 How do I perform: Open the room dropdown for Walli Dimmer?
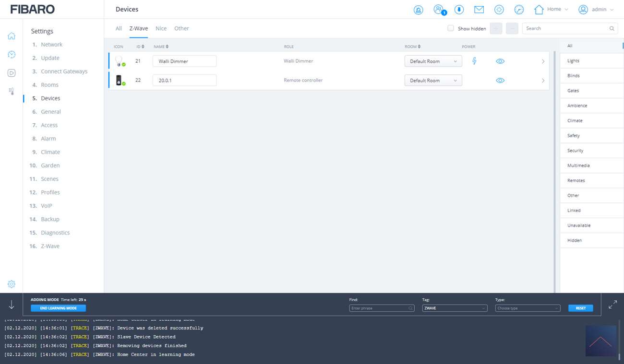point(433,61)
